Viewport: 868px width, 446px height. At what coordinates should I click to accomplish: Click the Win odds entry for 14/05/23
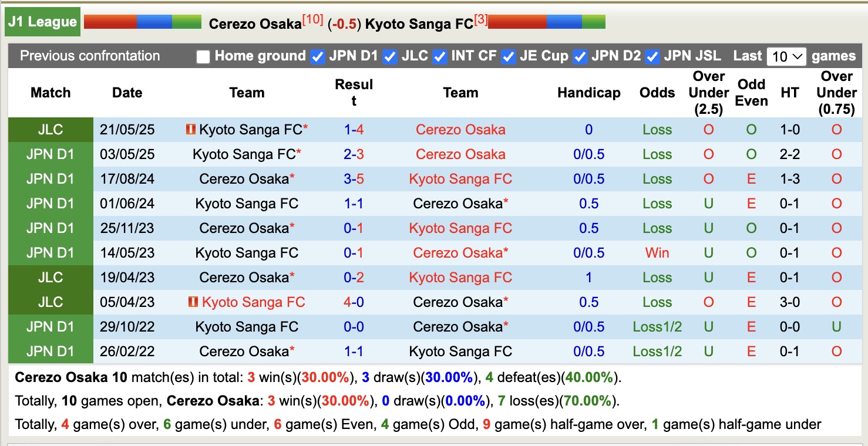(x=657, y=252)
